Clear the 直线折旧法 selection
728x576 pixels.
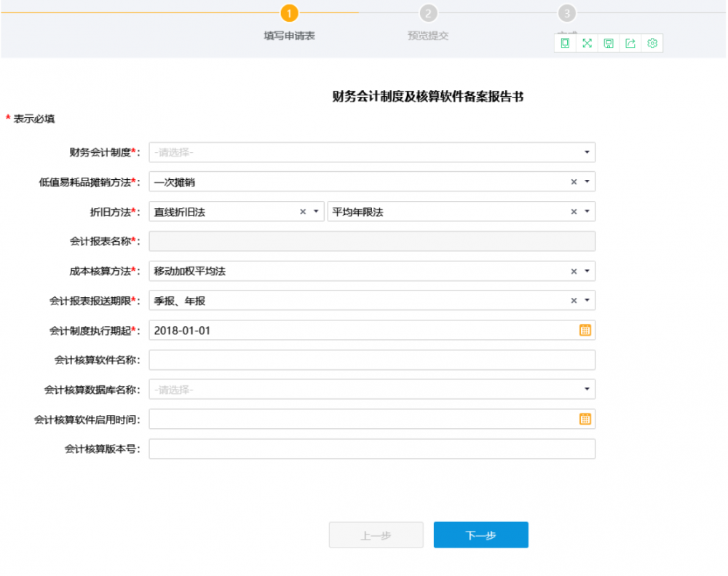303,212
